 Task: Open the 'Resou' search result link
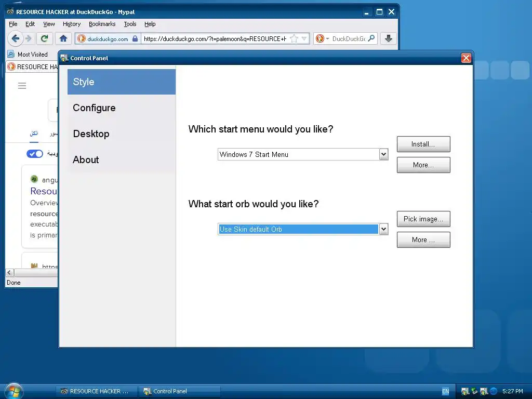[x=44, y=191]
